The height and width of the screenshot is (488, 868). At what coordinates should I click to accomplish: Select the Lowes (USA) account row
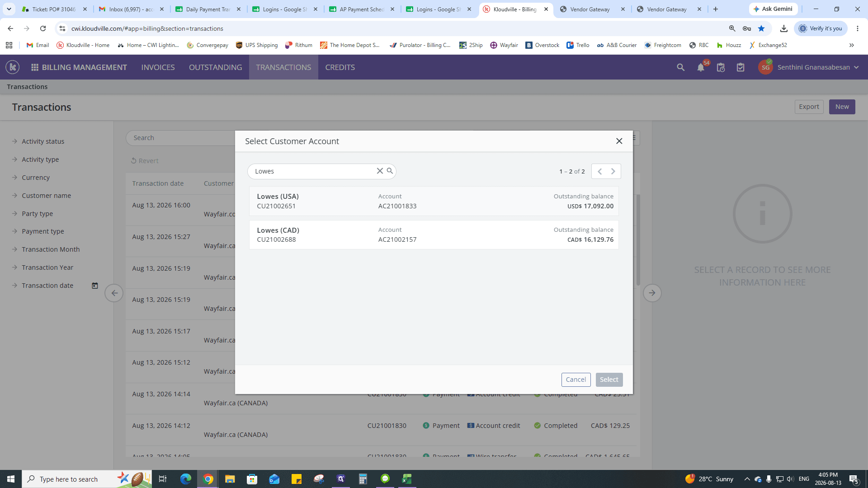(434, 201)
